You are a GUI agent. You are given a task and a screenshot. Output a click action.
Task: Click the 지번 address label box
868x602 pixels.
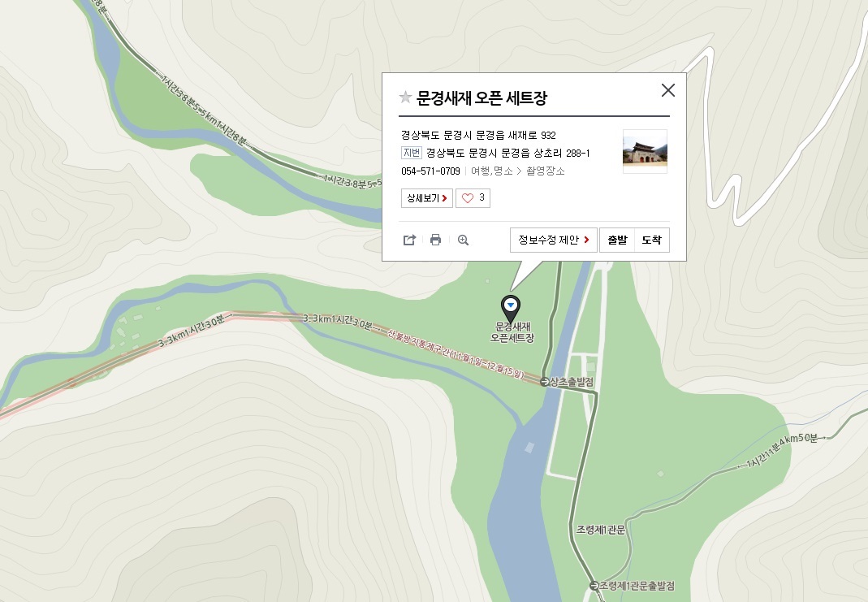412,153
